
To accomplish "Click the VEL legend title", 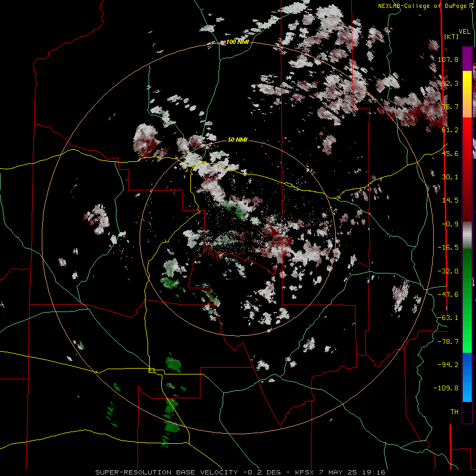I will tap(465, 31).
